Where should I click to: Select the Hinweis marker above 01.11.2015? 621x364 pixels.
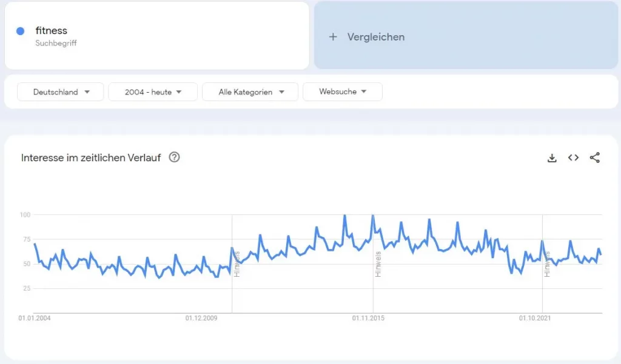coord(378,264)
